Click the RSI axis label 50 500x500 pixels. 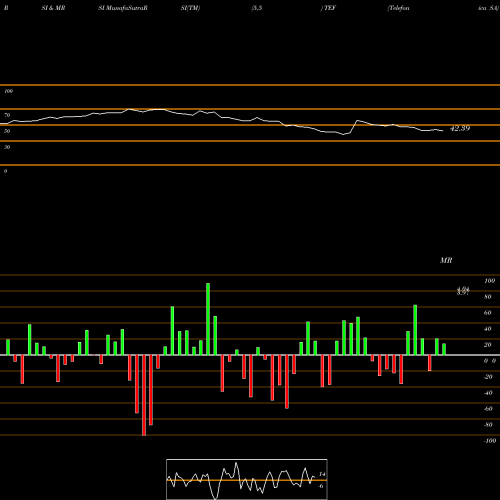click(7, 131)
